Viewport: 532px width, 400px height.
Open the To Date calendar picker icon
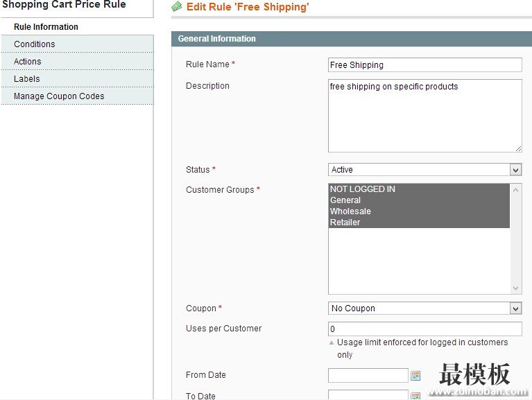coord(415,396)
